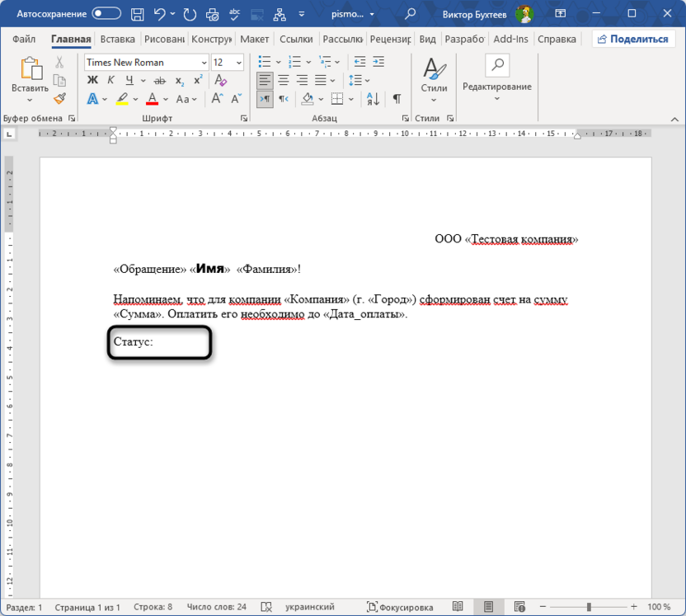Center align the paragraph

point(284,80)
